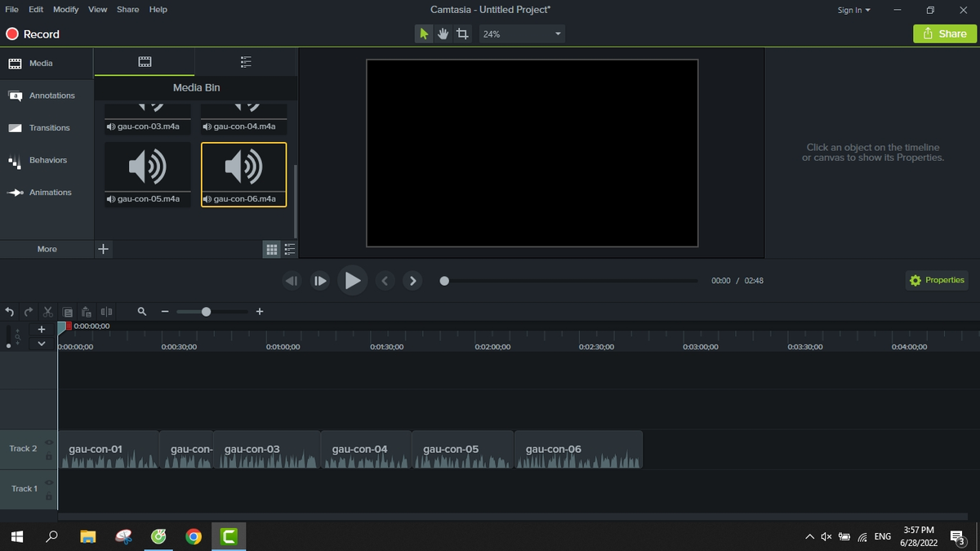Image resolution: width=980 pixels, height=551 pixels.
Task: Zoom in timeline with plus button
Action: tap(260, 312)
